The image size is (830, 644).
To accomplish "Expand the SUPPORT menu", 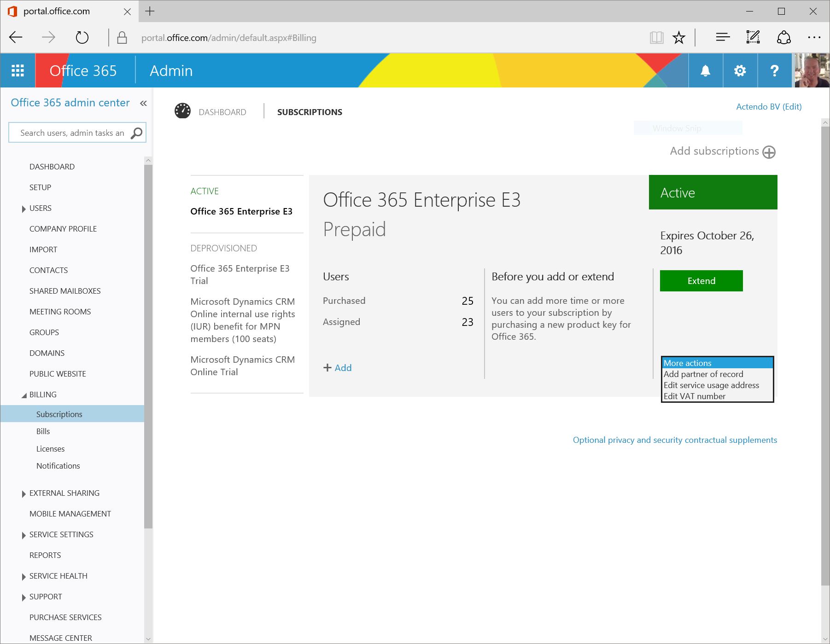I will click(23, 598).
